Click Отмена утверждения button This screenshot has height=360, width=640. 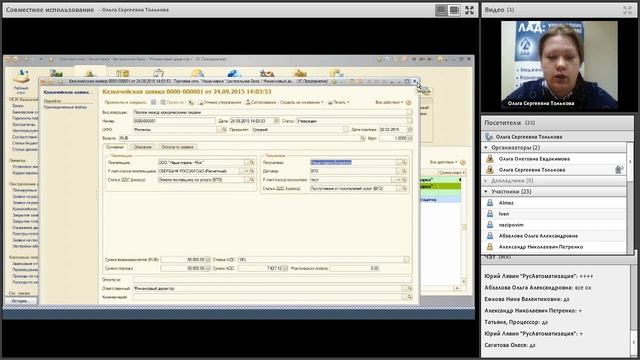[220, 102]
